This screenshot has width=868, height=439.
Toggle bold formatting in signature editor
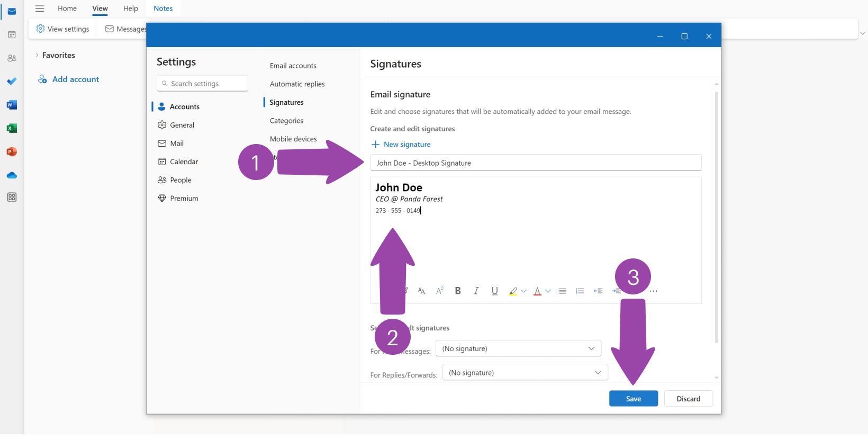tap(458, 291)
